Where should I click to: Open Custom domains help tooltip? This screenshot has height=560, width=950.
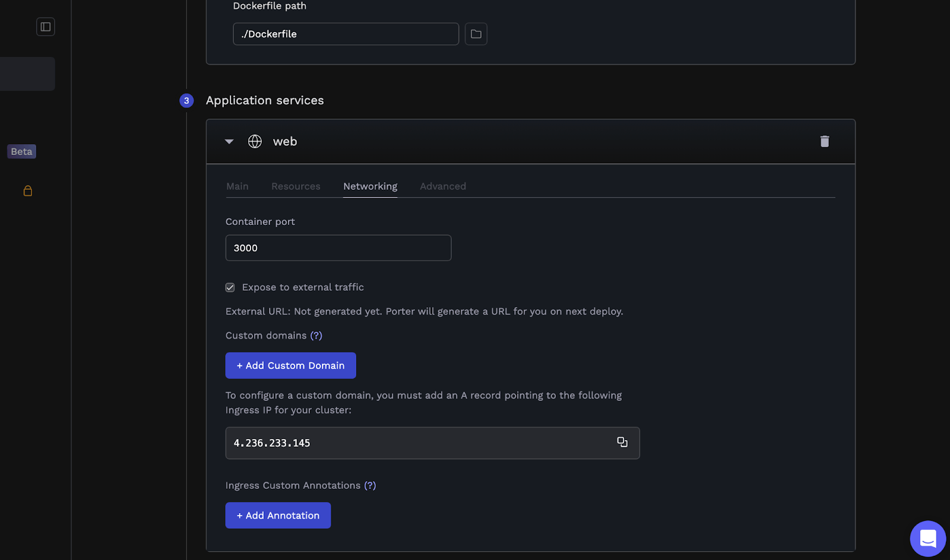tap(316, 335)
